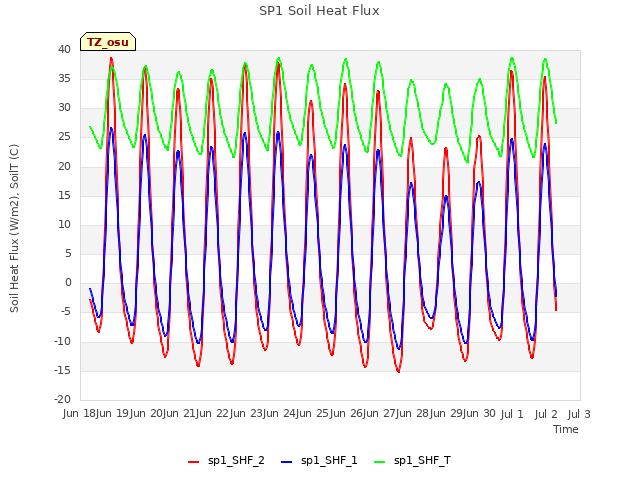Click the 25 y-axis tick label
Screen dimensions: 640x480
64,137
